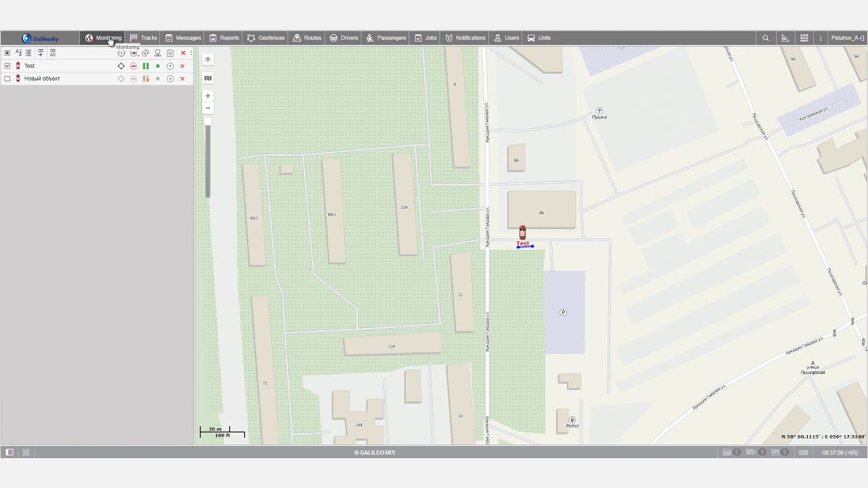Open the apps grid icon

[x=804, y=38]
